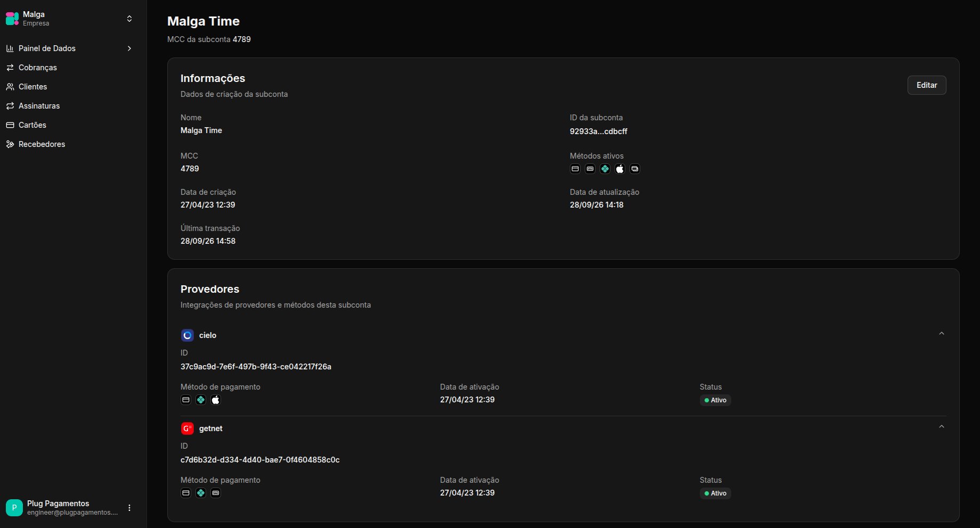Click the Pix icon under Métodos ativos
The width and height of the screenshot is (980, 528).
[x=605, y=169]
